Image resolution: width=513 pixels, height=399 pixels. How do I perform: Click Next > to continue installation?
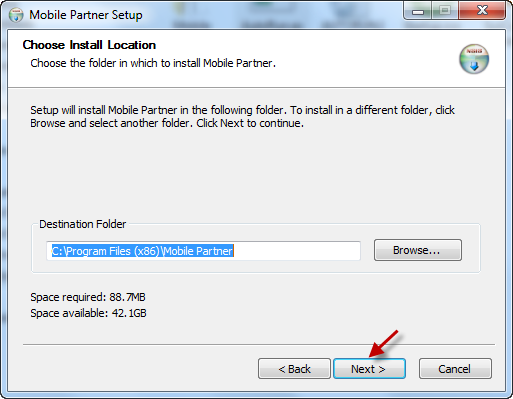click(x=369, y=369)
